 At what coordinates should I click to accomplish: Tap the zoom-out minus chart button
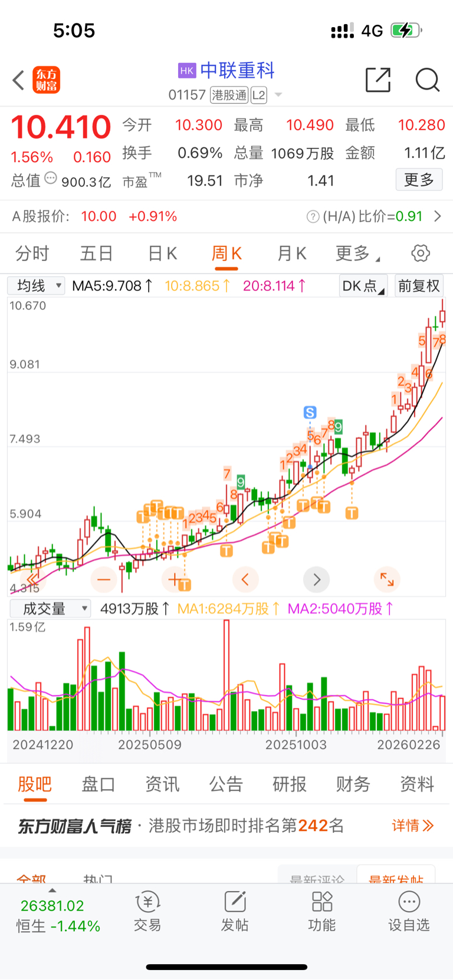point(104,579)
